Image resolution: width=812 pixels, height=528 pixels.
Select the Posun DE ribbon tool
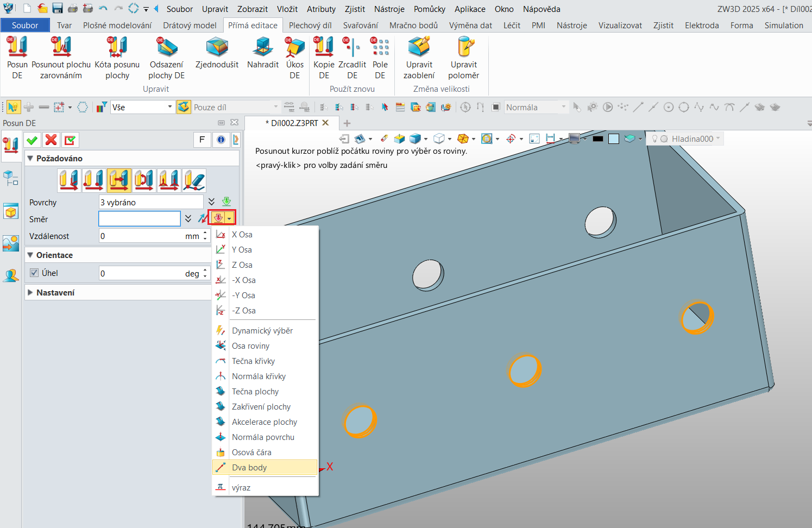[17, 58]
